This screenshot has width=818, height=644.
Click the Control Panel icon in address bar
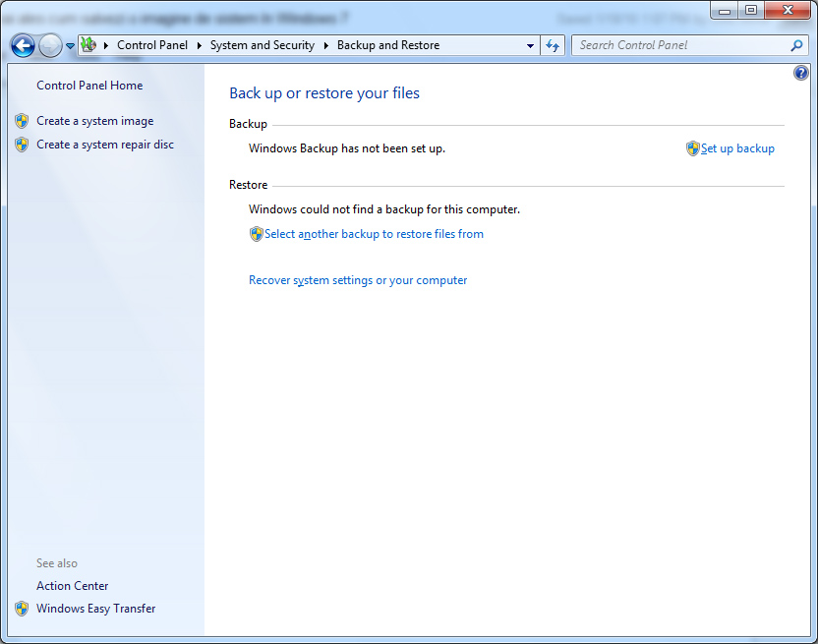click(88, 45)
